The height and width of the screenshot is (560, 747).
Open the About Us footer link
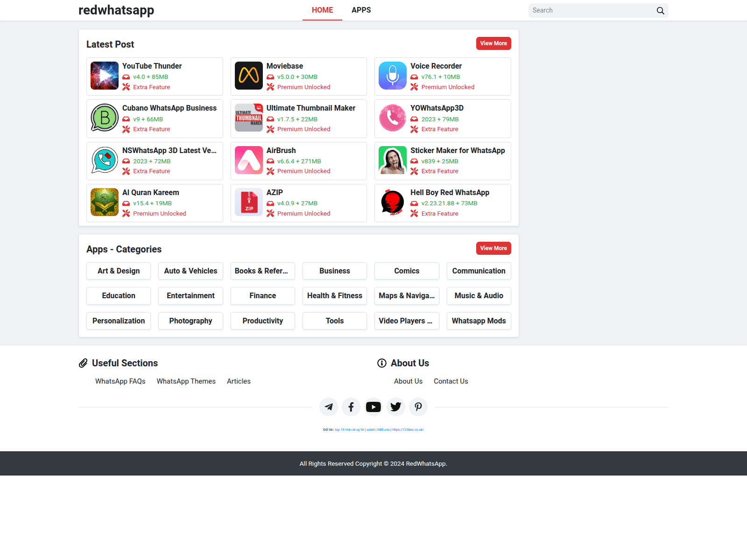tap(408, 381)
